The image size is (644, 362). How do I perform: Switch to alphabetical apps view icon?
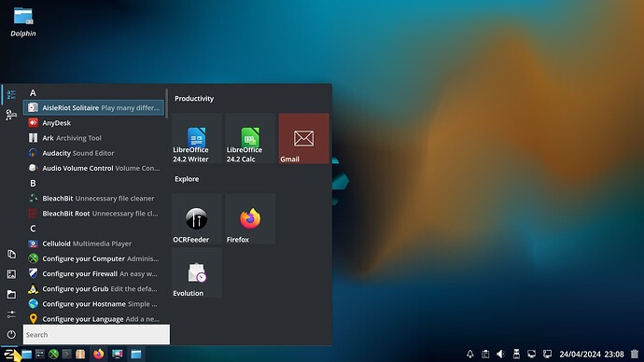point(11,95)
